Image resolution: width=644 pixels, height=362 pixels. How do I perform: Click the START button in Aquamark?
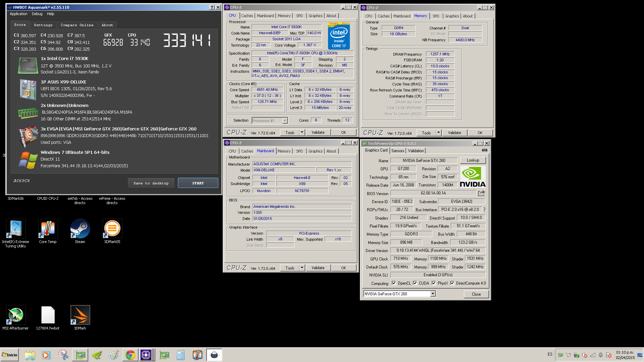coord(198,183)
